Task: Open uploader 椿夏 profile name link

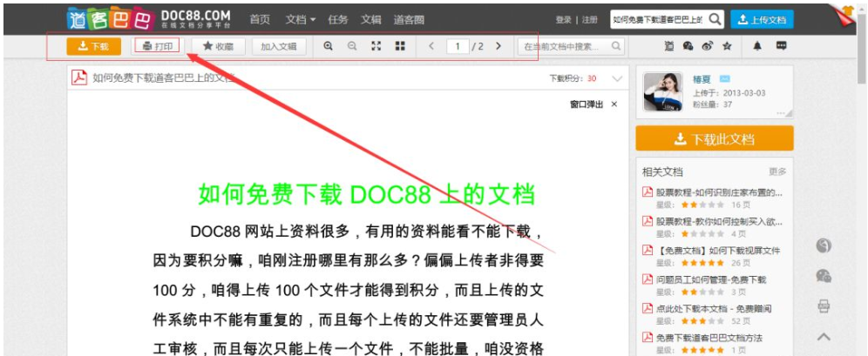Action: [702, 79]
